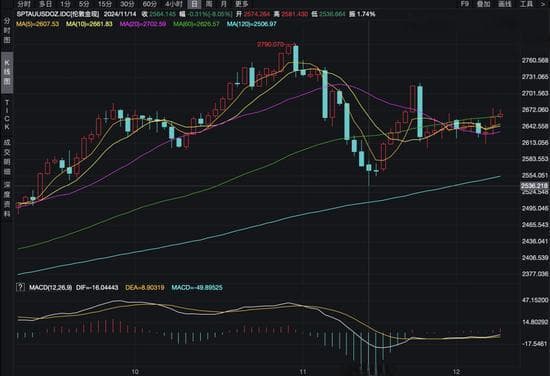Click the month 11 time axis label
Screen dimensions: 550x376
[303, 372]
